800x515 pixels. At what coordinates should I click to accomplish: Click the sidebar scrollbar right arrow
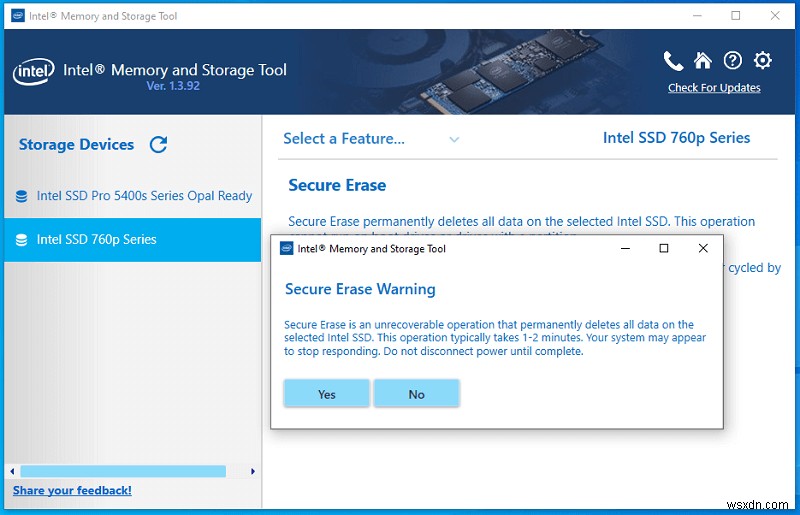(253, 471)
